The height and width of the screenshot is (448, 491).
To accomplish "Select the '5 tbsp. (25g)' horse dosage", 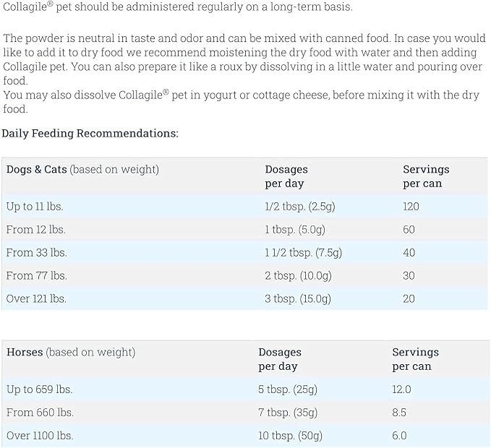I will (x=288, y=390).
